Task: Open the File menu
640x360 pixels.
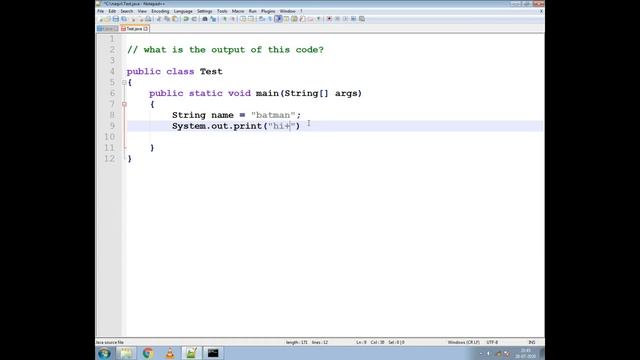Action: pyautogui.click(x=100, y=11)
